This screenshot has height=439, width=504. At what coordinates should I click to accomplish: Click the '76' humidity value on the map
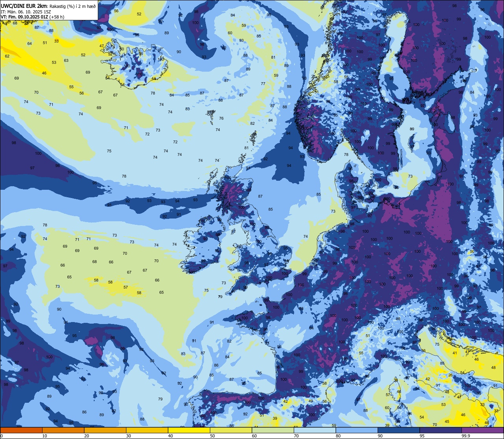click(x=221, y=119)
